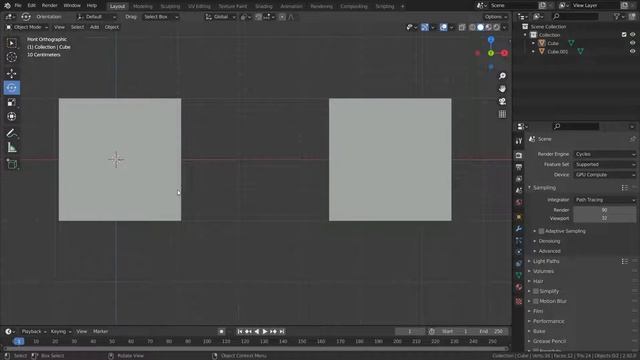Screen dimensions: 640x360
Task: Select the Rotate tool
Action: click(x=11, y=88)
